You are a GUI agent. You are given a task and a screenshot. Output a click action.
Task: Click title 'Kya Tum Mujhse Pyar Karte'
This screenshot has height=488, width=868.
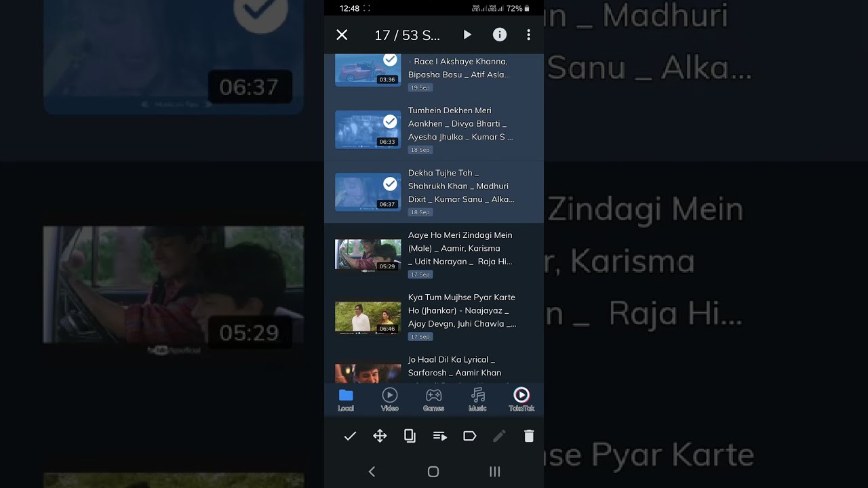pos(462,298)
